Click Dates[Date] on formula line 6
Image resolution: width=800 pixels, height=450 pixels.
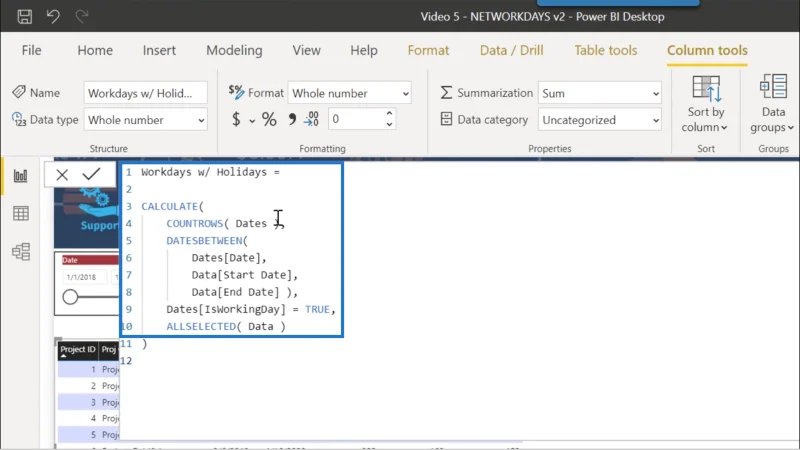click(226, 258)
